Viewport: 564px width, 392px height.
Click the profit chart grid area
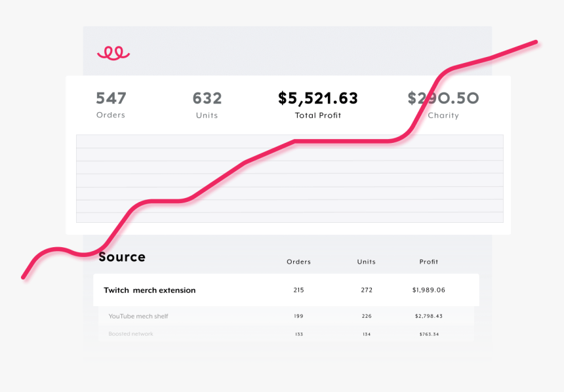[289, 178]
